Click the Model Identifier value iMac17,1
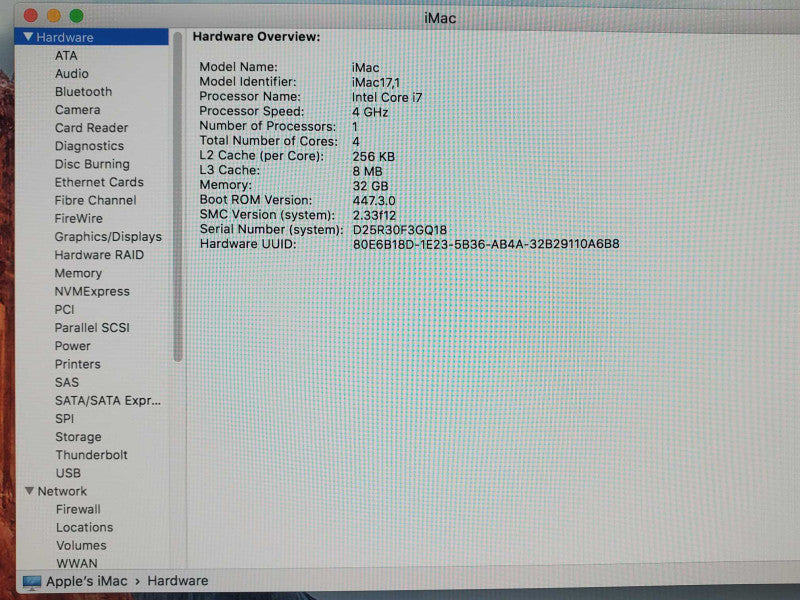The width and height of the screenshot is (800, 600). click(376, 83)
